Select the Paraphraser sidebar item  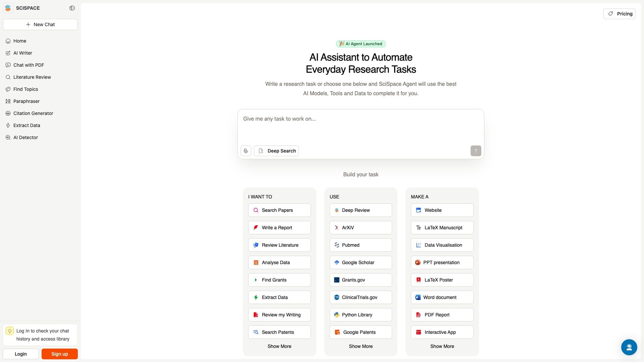tap(26, 101)
